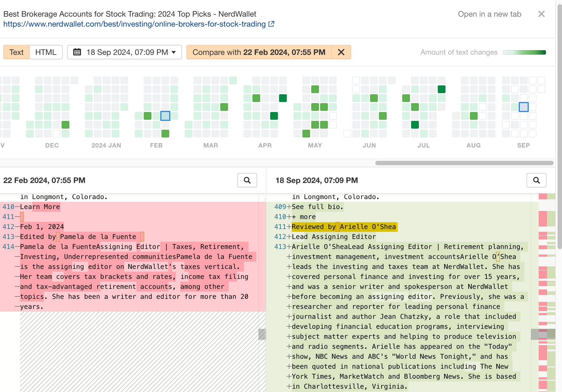The image size is (562, 392).
Task: Remove the compare with 22 Feb selection
Action: coord(341,52)
